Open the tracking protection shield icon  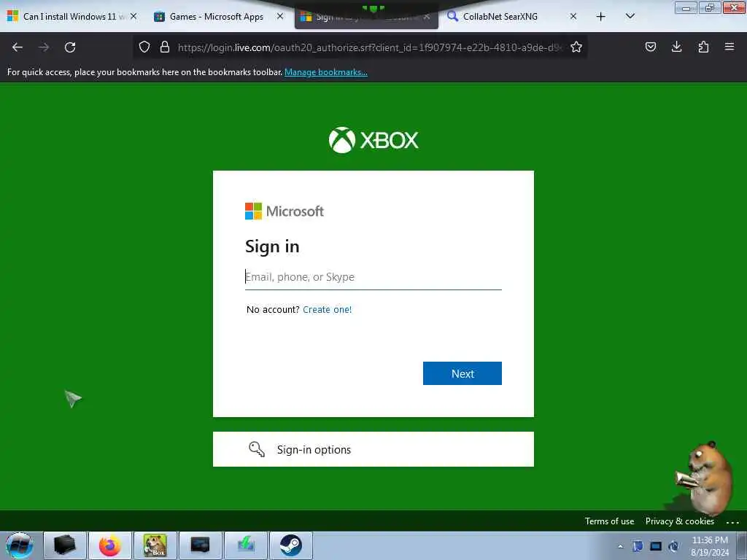tap(144, 47)
